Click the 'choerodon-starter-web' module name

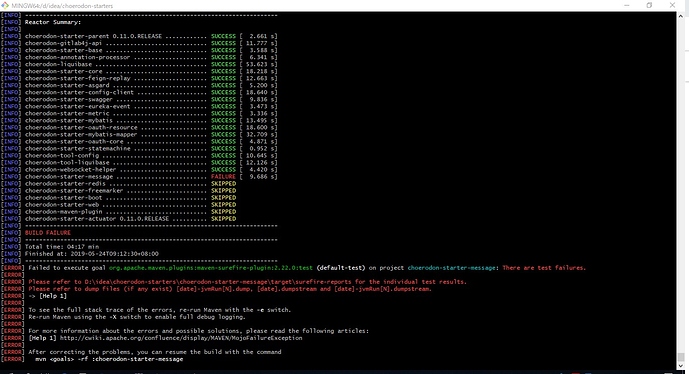(62, 205)
